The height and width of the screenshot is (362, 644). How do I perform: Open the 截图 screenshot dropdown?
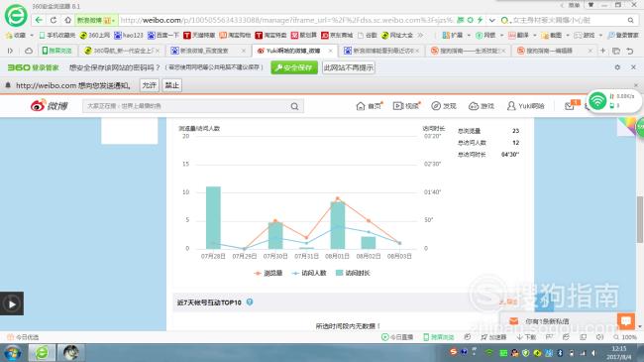555,36
